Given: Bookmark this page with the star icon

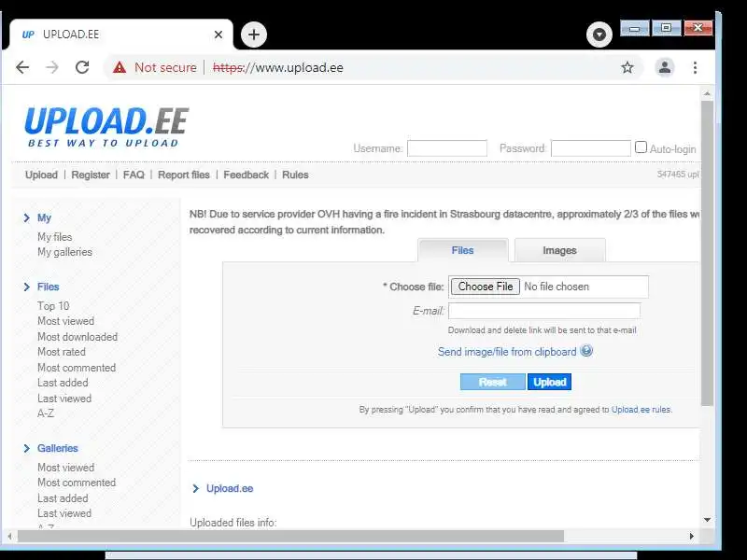Looking at the screenshot, I should tap(627, 67).
